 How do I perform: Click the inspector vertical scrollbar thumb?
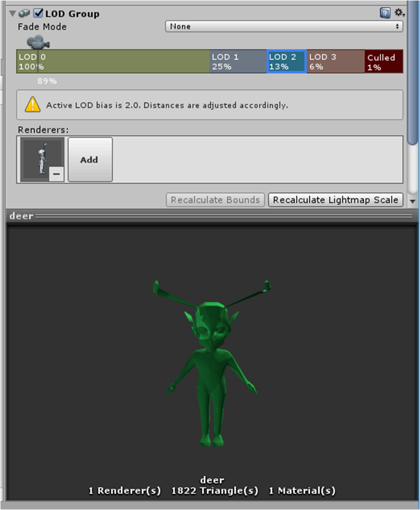coord(413,73)
